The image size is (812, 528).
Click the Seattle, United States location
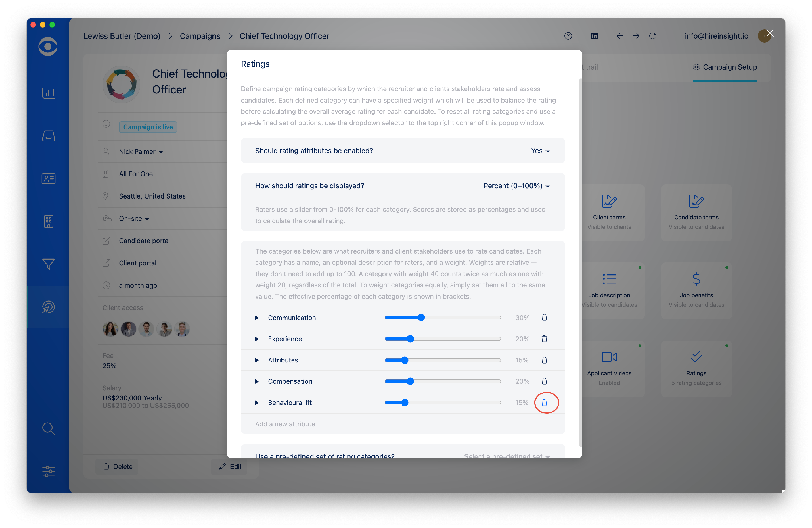152,196
